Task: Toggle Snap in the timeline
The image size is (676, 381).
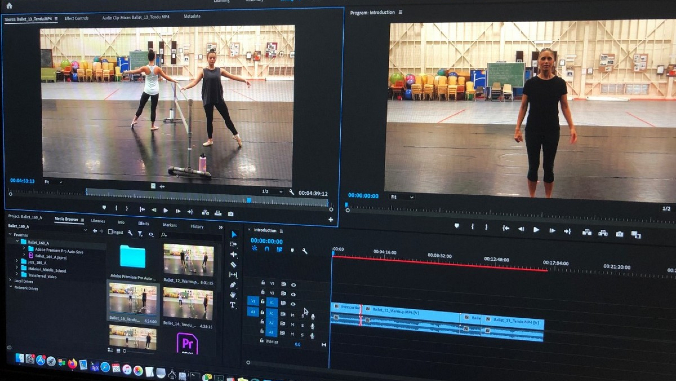Action: [x=267, y=249]
